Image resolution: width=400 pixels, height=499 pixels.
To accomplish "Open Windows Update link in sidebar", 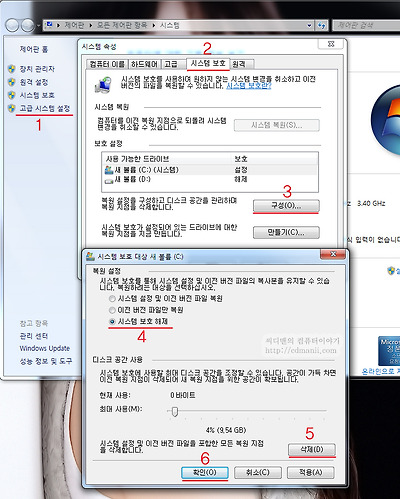I will (x=45, y=348).
